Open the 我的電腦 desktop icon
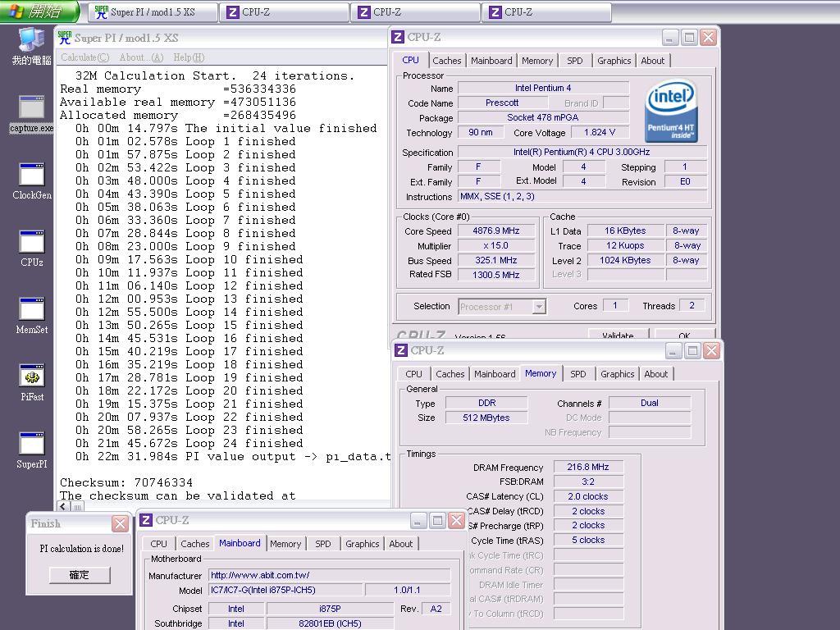The height and width of the screenshot is (630, 840). pyautogui.click(x=32, y=46)
